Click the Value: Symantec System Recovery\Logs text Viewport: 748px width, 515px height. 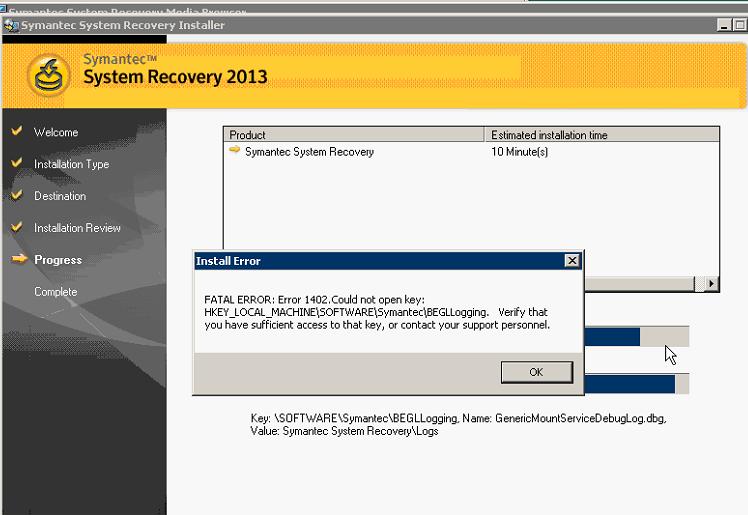344,431
